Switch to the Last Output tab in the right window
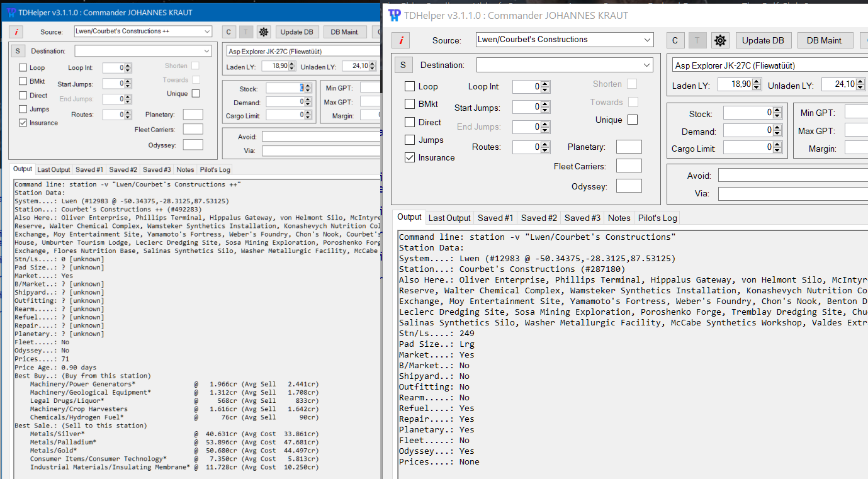 [x=449, y=218]
